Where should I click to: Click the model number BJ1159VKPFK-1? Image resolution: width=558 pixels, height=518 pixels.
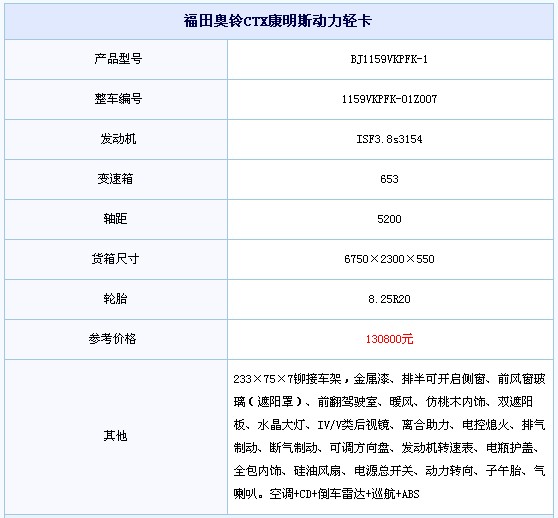(389, 59)
